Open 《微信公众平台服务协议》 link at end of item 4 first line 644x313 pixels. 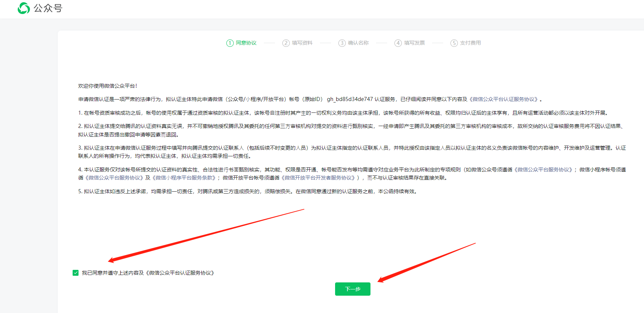[x=543, y=170]
